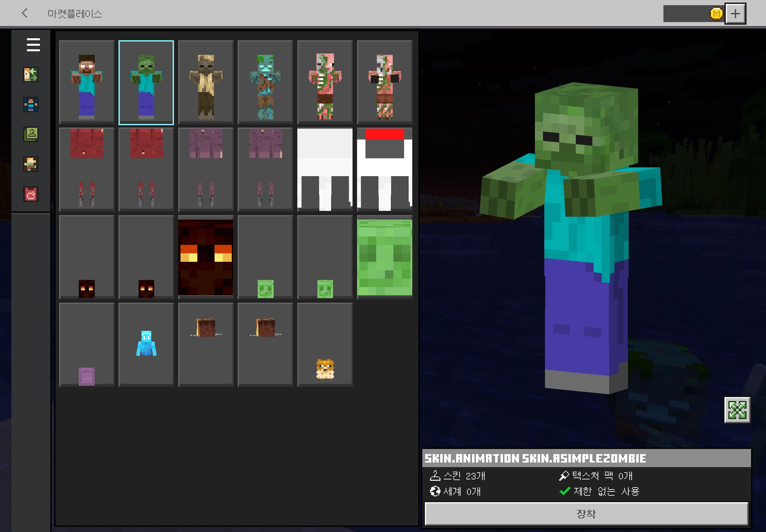The height and width of the screenshot is (532, 766).
Task: Select the blue Allay skin thumbnail
Action: pos(146,345)
